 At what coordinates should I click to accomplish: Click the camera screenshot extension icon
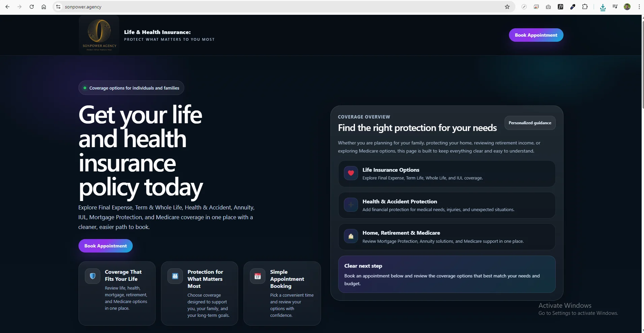548,7
